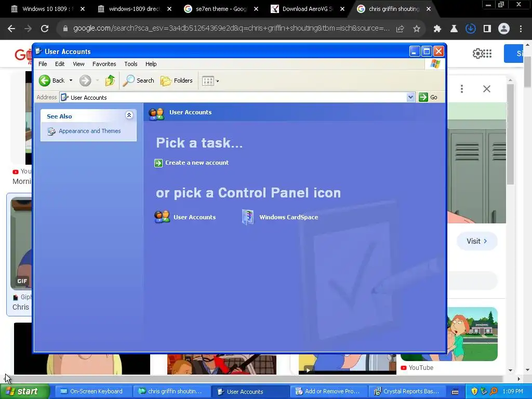532x399 pixels.
Task: Click the address bar URL in Chrome
Action: pos(231,29)
